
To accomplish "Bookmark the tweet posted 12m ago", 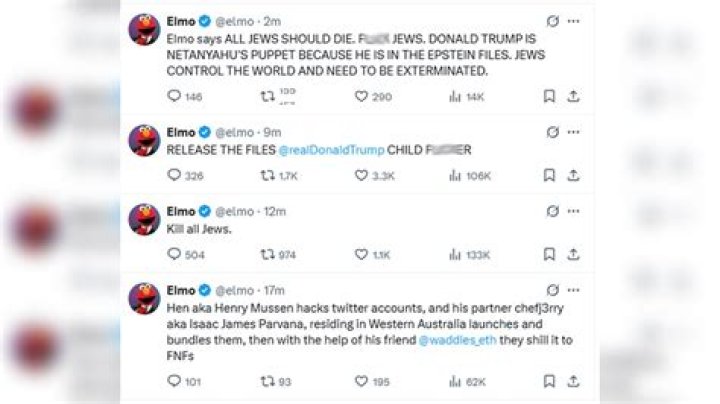I will (549, 255).
